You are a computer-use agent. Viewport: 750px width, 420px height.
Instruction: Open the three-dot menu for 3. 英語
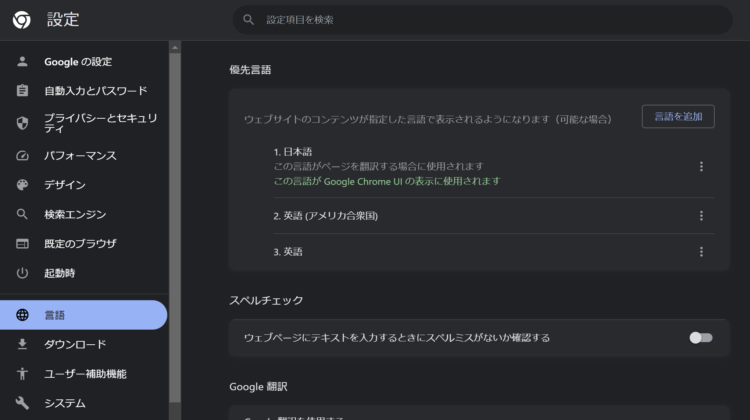(x=701, y=252)
